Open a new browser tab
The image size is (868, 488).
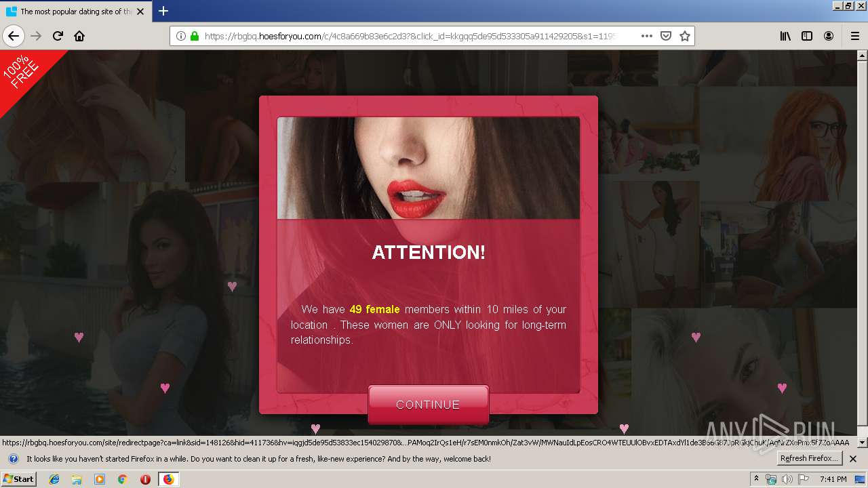(x=163, y=11)
